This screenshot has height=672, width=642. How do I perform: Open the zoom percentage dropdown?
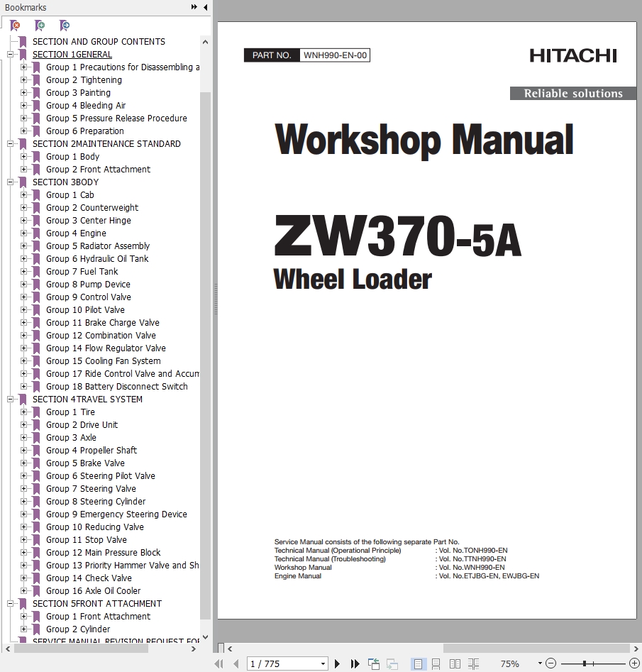pos(540,663)
